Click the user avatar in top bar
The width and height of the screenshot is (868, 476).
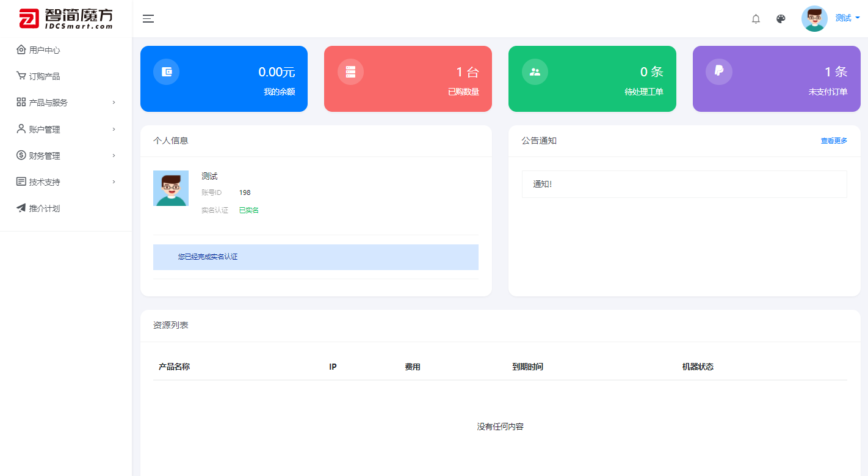(814, 18)
